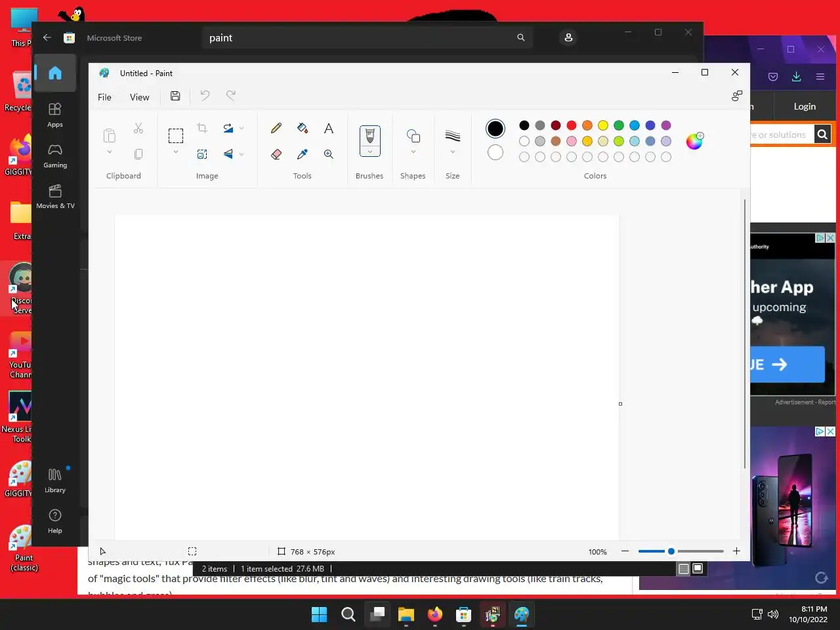Select the Brushes tool button
840x630 pixels.
(370, 136)
